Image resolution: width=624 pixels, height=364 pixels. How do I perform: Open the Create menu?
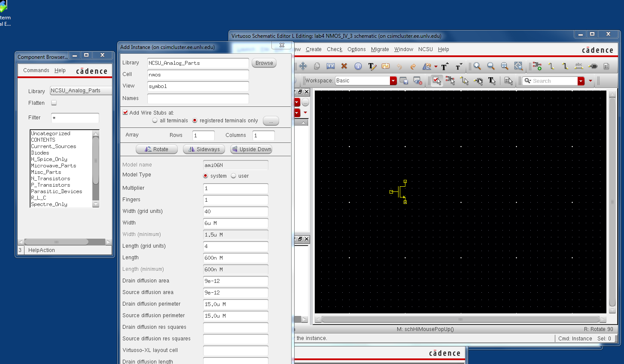click(x=314, y=49)
